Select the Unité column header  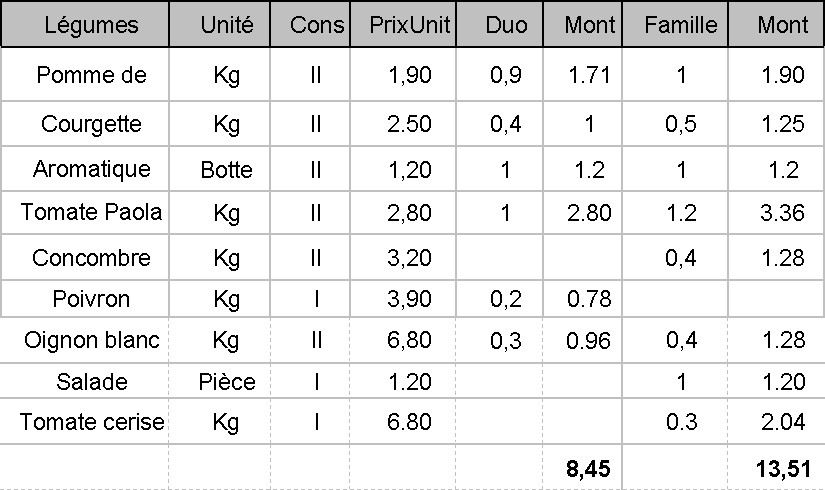click(x=227, y=25)
